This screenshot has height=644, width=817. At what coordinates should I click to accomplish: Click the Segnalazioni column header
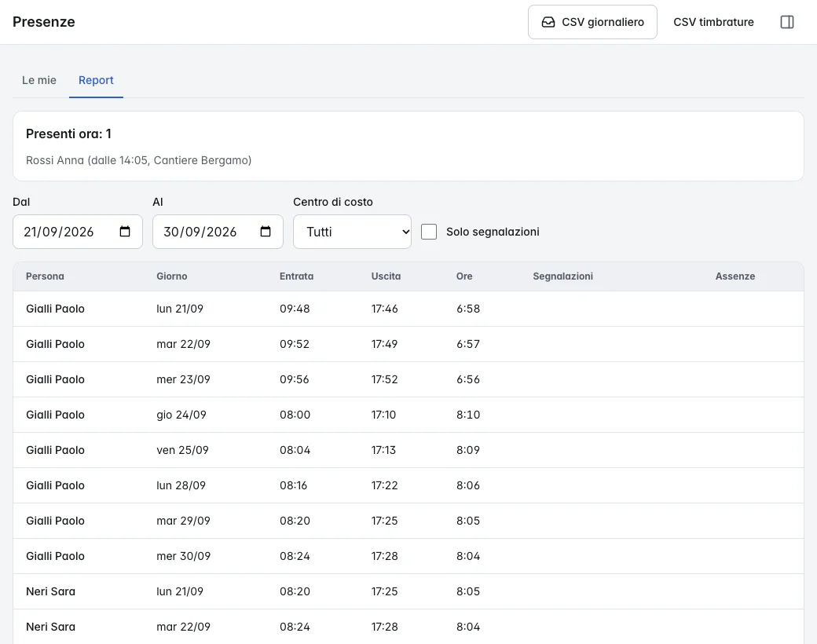(x=562, y=276)
